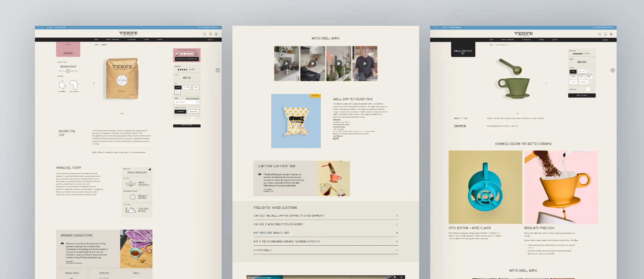Open accessibility widget on the Sermon page
The width and height of the screenshot is (644, 279).
pyautogui.click(x=218, y=70)
